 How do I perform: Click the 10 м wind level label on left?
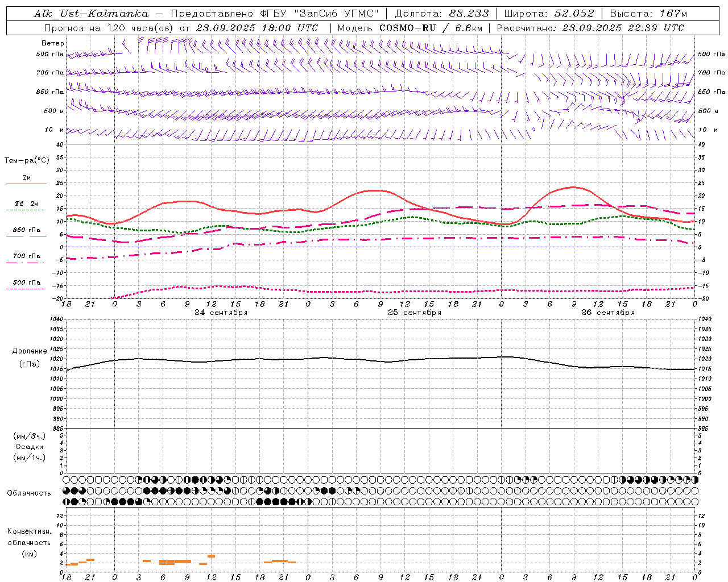click(x=55, y=130)
